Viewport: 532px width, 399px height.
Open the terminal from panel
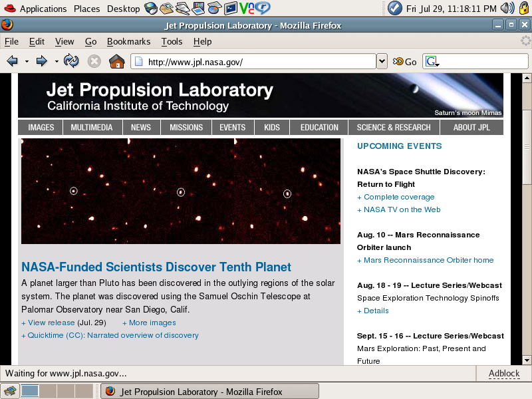(x=230, y=8)
